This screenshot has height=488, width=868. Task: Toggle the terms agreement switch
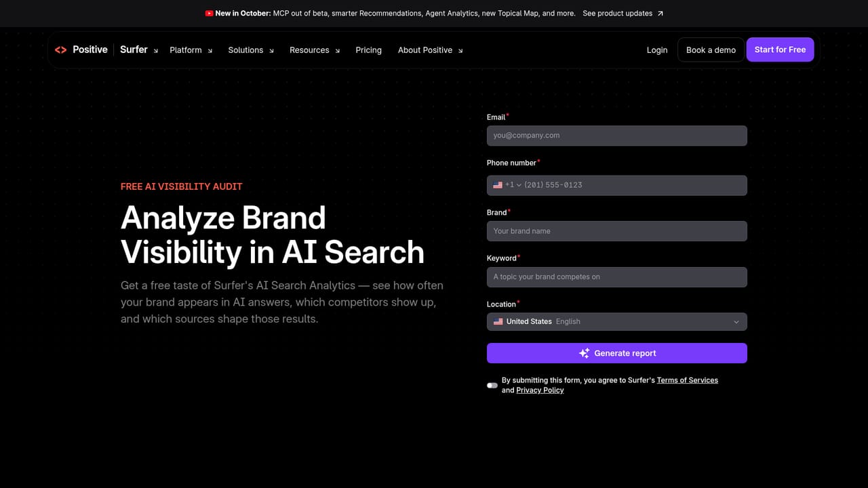[x=492, y=385]
